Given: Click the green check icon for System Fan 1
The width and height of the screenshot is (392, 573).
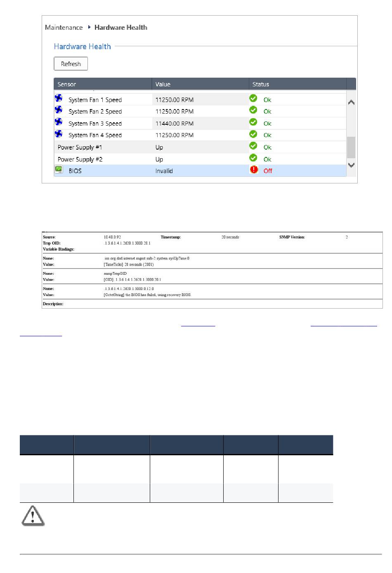Looking at the screenshot, I should click(253, 98).
